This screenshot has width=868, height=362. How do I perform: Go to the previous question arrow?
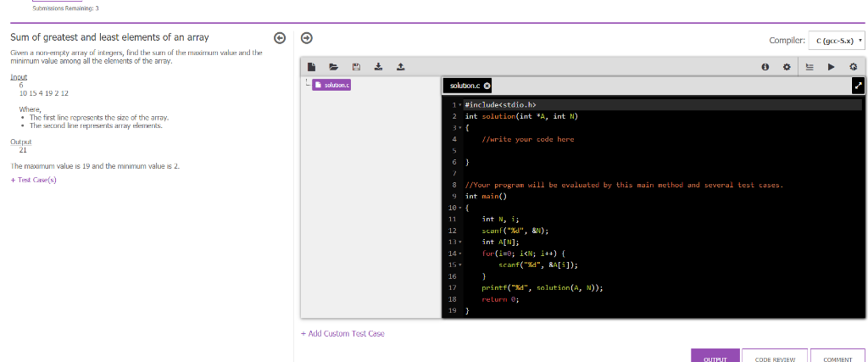(280, 37)
